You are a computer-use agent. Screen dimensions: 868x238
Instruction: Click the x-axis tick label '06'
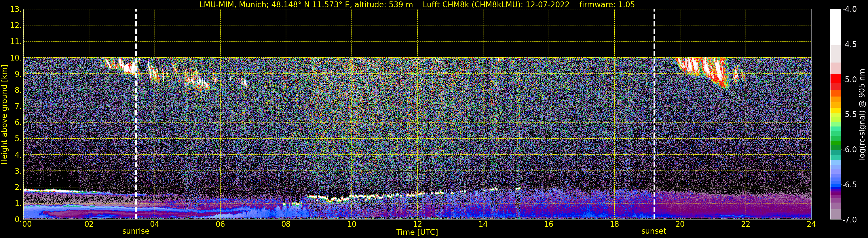220,224
